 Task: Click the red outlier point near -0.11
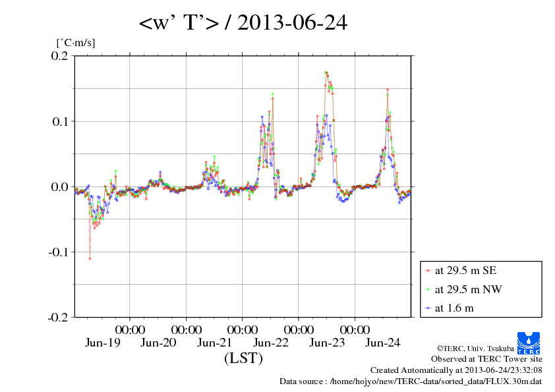(x=90, y=259)
